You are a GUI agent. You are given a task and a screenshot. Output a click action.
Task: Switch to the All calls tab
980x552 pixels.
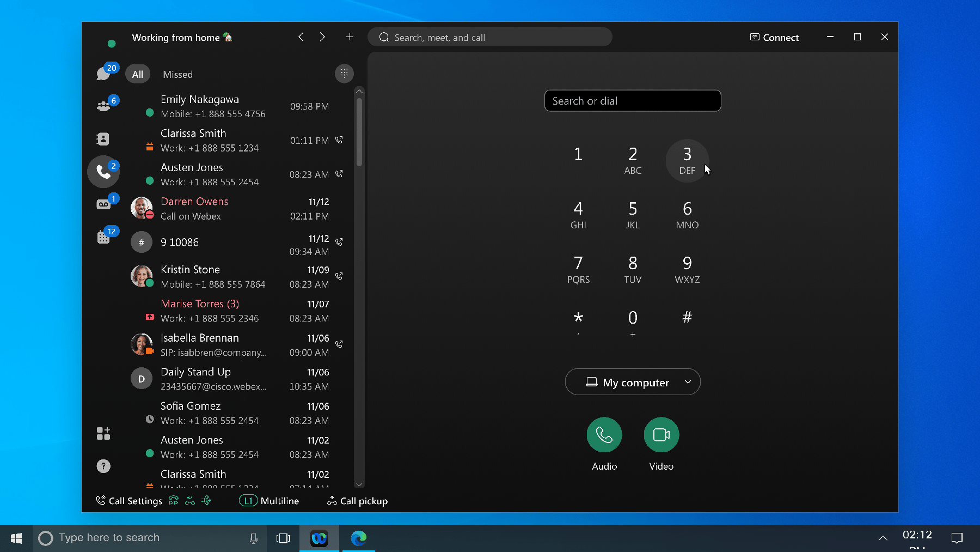pos(138,74)
